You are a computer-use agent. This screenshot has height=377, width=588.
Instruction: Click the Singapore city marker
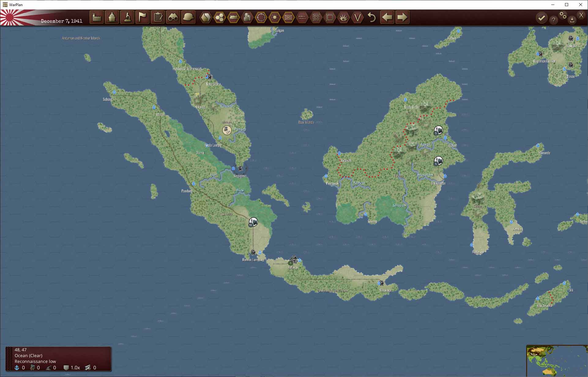click(x=240, y=168)
